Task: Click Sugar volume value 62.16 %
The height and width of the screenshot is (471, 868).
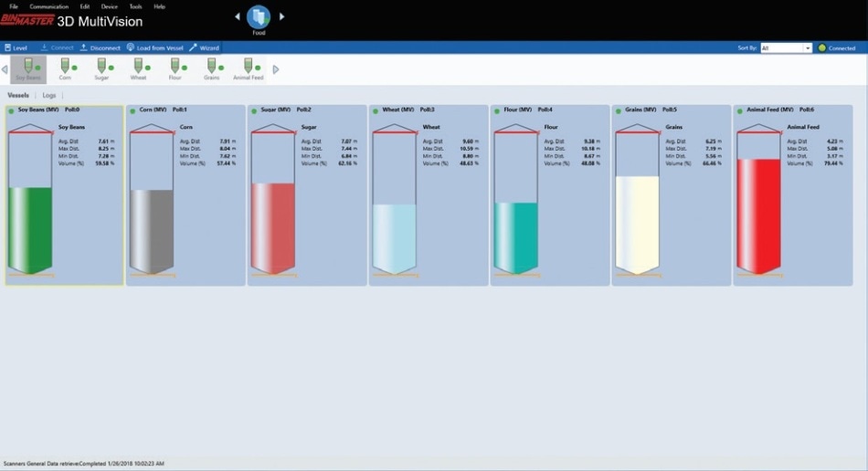Action: [347, 163]
